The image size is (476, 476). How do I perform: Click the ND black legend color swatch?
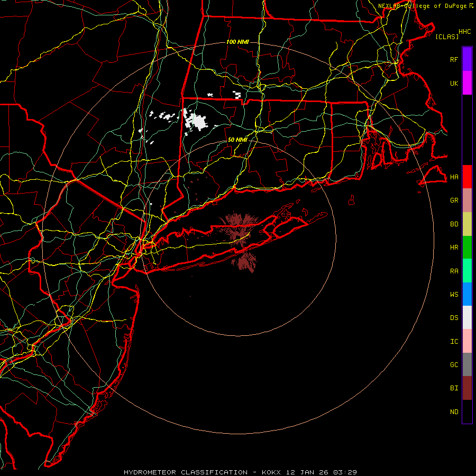click(467, 411)
